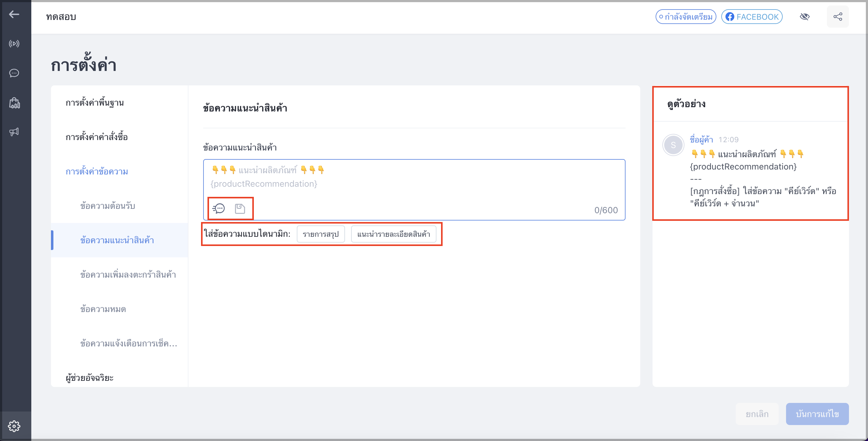Click the share icon button
The image size is (868, 441).
click(838, 17)
